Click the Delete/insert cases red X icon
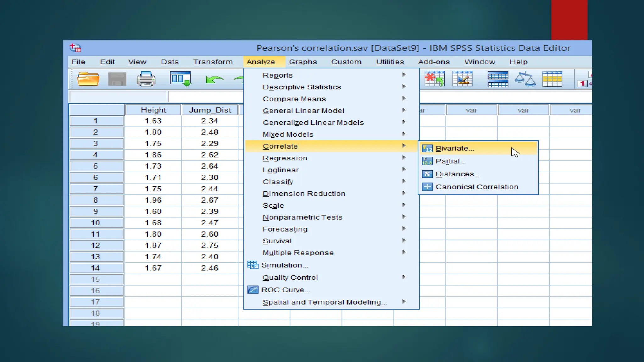The width and height of the screenshot is (644, 362). tap(434, 79)
